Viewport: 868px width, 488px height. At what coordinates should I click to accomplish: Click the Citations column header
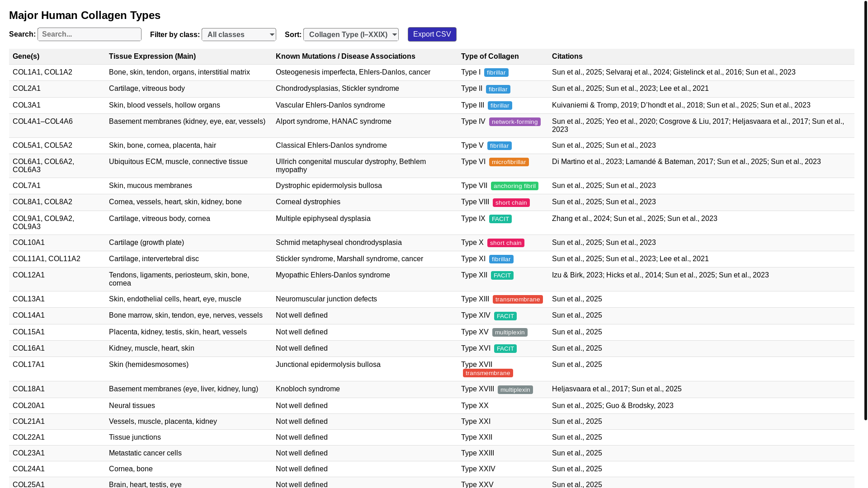tap(701, 56)
